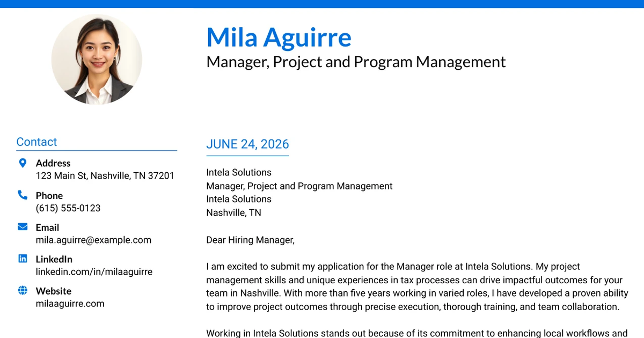Click the envelope icon beside Email
This screenshot has width=644, height=338.
(x=23, y=227)
